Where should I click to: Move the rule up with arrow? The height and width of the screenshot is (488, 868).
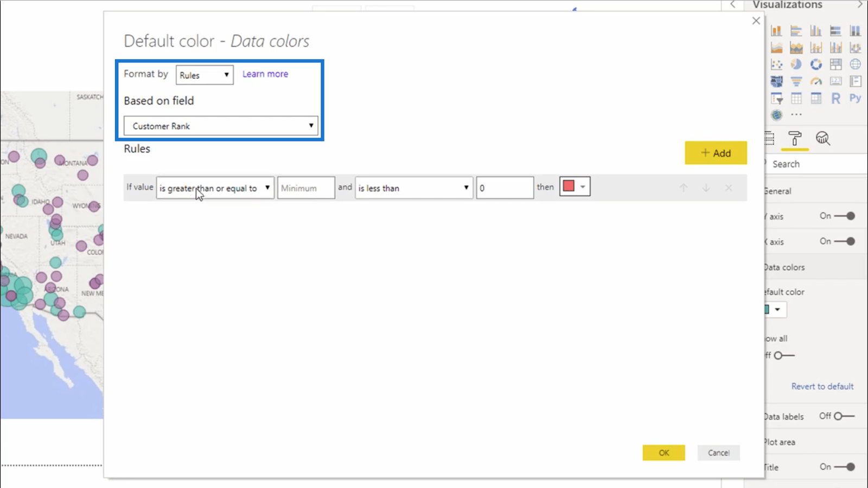click(684, 188)
